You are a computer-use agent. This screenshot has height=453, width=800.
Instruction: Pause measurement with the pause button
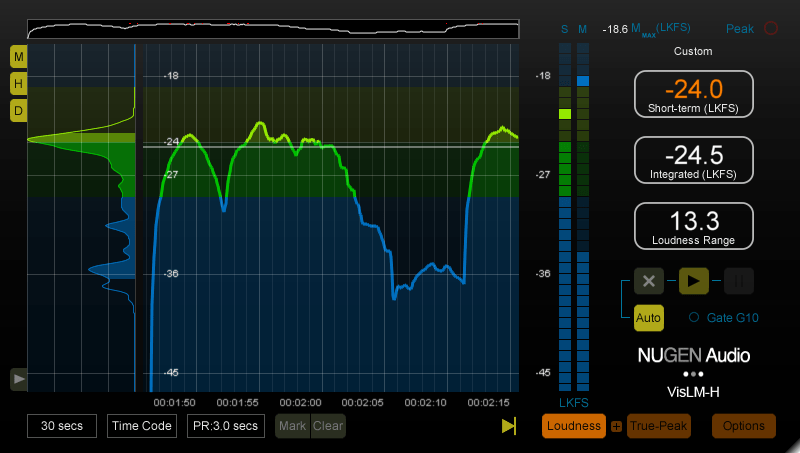[739, 282]
